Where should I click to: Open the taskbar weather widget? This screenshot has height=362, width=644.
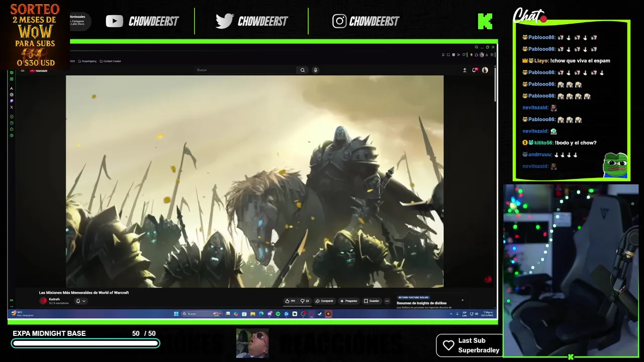23,314
